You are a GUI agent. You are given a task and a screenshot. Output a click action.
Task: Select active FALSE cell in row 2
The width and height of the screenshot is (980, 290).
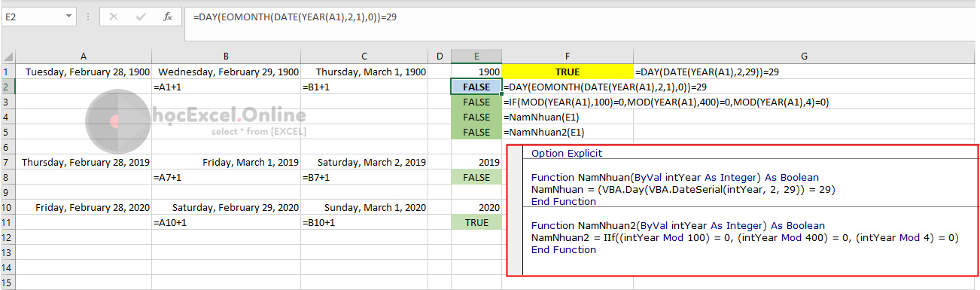click(476, 87)
